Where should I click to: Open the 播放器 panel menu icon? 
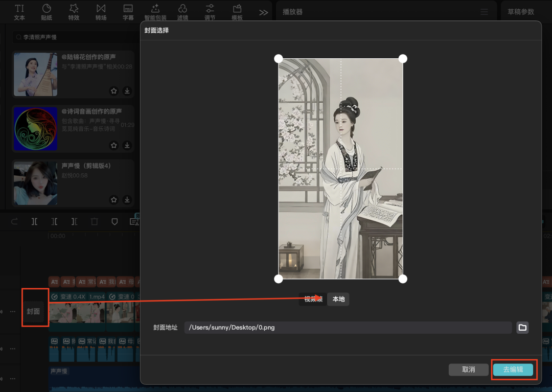484,12
